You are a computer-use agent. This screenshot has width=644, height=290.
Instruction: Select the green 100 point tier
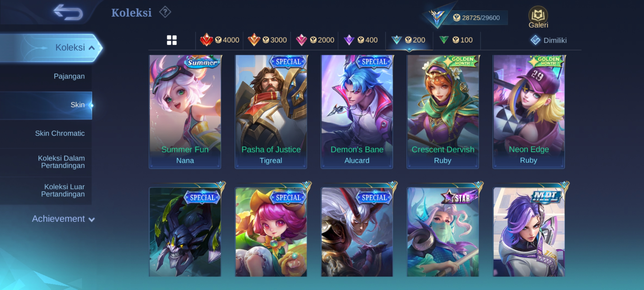[456, 40]
